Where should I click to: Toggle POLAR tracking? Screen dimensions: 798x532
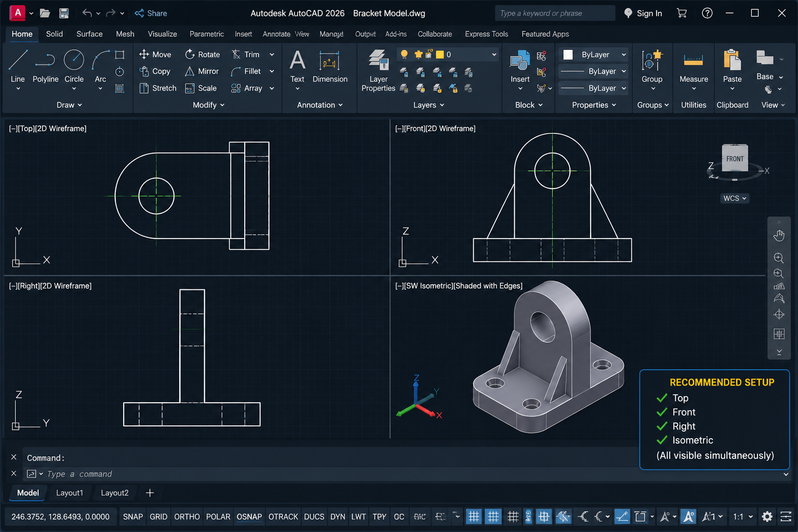pyautogui.click(x=218, y=516)
